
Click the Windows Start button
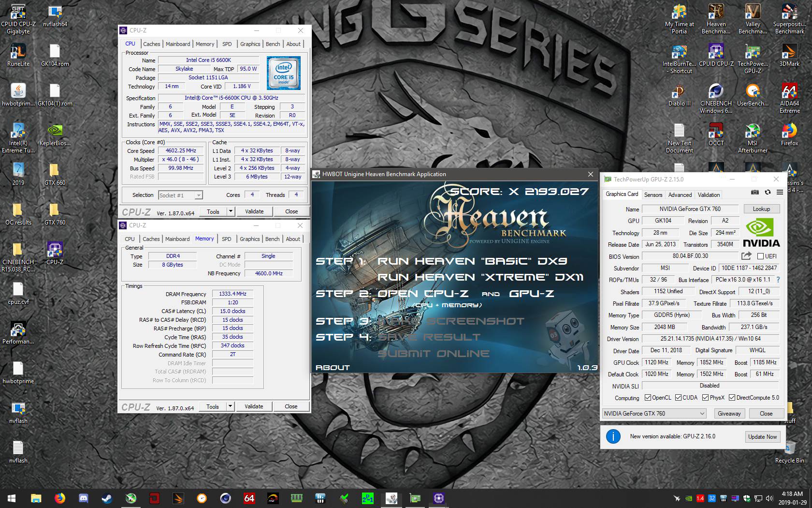coord(12,498)
